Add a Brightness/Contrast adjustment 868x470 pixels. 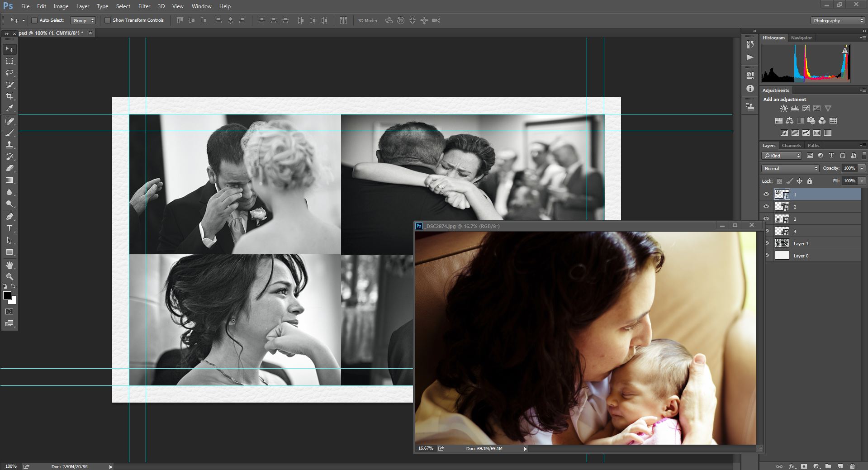tap(784, 109)
